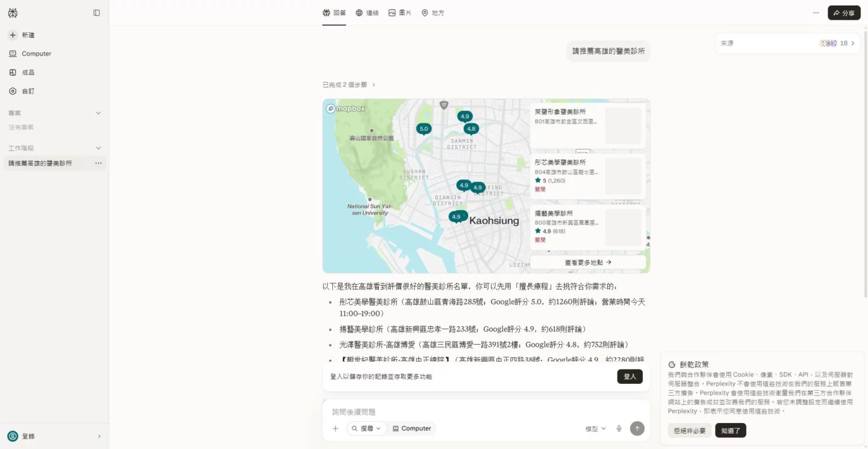Click the 5.0 rating map pin
The height and width of the screenshot is (449, 868).
(x=423, y=129)
